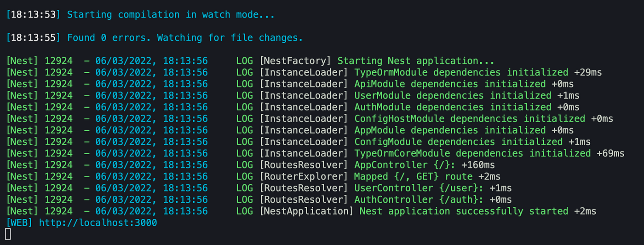
Task: Click the UserModule dependencies initialized text
Action: [453, 95]
